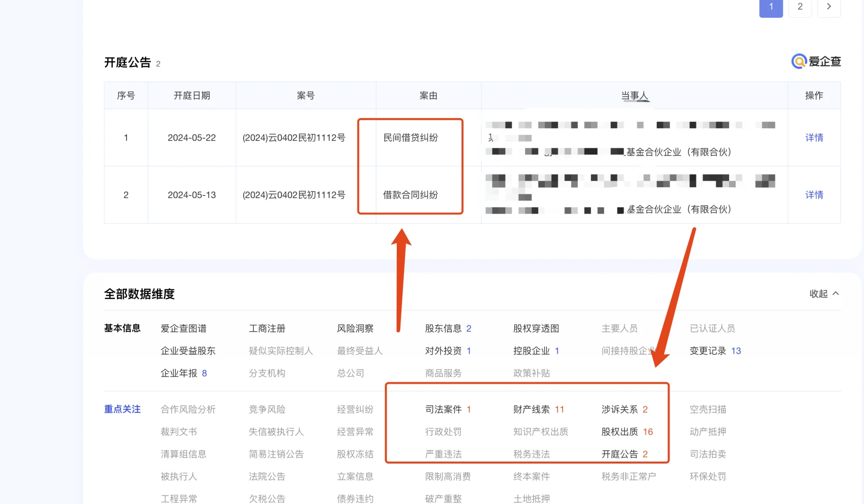The width and height of the screenshot is (864, 504).
Task: Click 最终受益人 item
Action: pos(360,351)
